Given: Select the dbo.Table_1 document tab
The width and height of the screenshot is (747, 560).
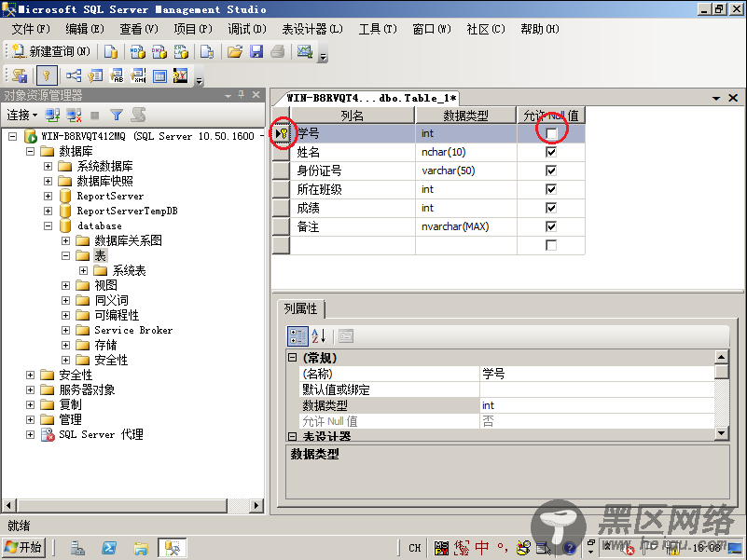Looking at the screenshot, I should point(371,98).
